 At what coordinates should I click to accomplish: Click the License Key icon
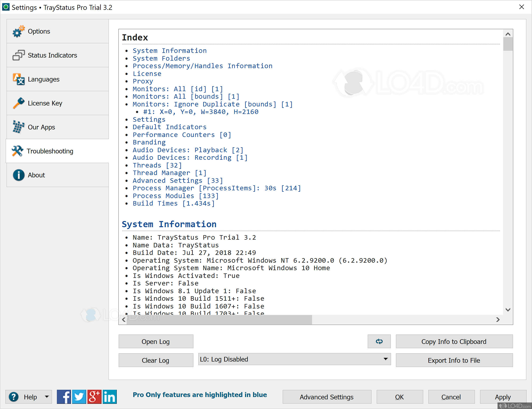(19, 103)
